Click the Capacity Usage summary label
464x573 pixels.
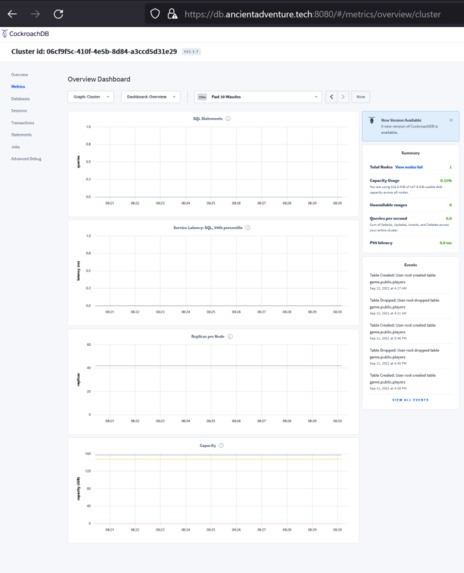(x=384, y=181)
